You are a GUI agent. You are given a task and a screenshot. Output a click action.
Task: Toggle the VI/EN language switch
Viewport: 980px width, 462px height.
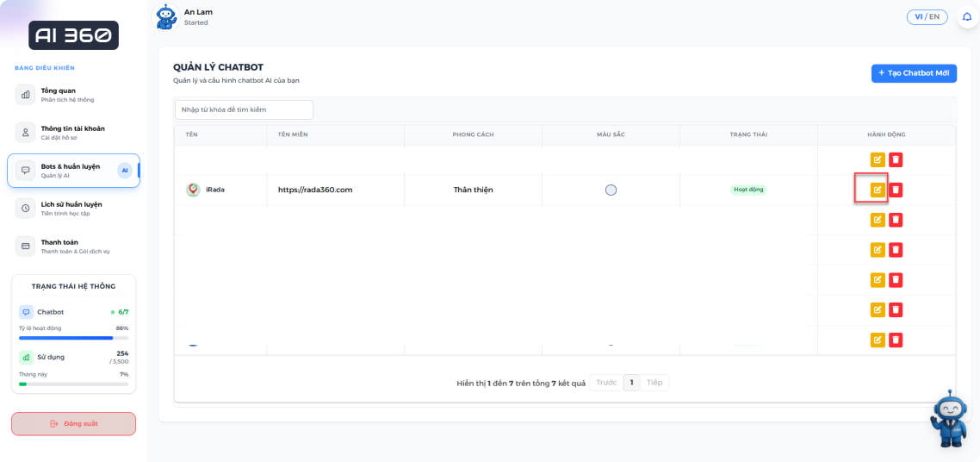(x=927, y=17)
